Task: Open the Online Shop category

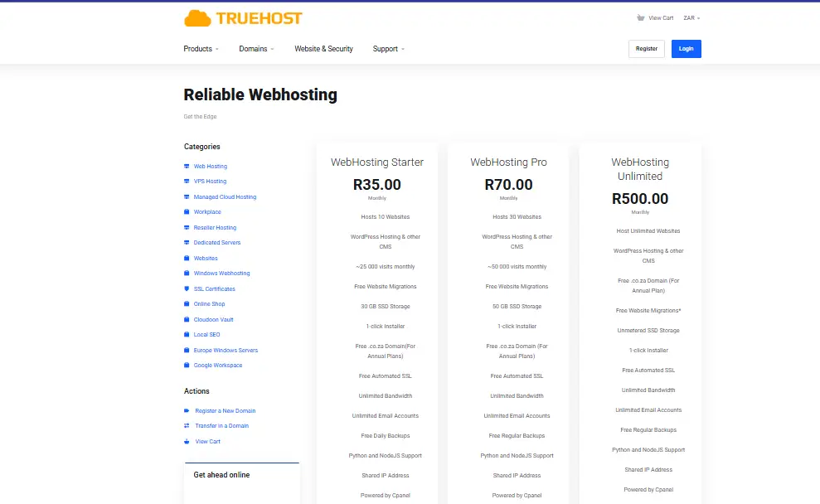Action: coord(209,303)
